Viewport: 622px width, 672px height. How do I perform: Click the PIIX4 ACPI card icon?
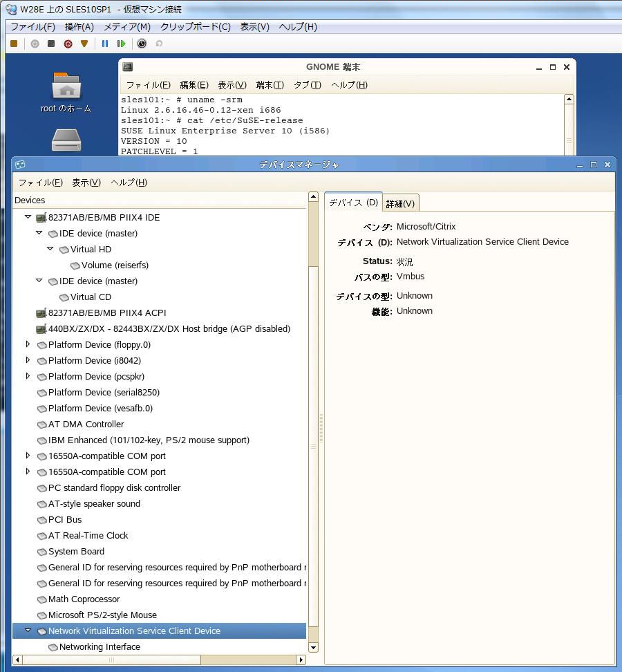coord(41,313)
